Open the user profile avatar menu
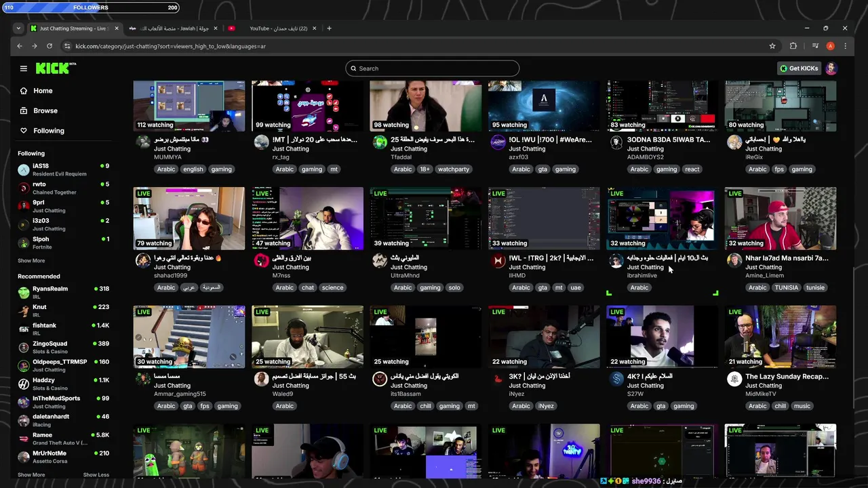Image resolution: width=868 pixels, height=488 pixels. coord(831,68)
